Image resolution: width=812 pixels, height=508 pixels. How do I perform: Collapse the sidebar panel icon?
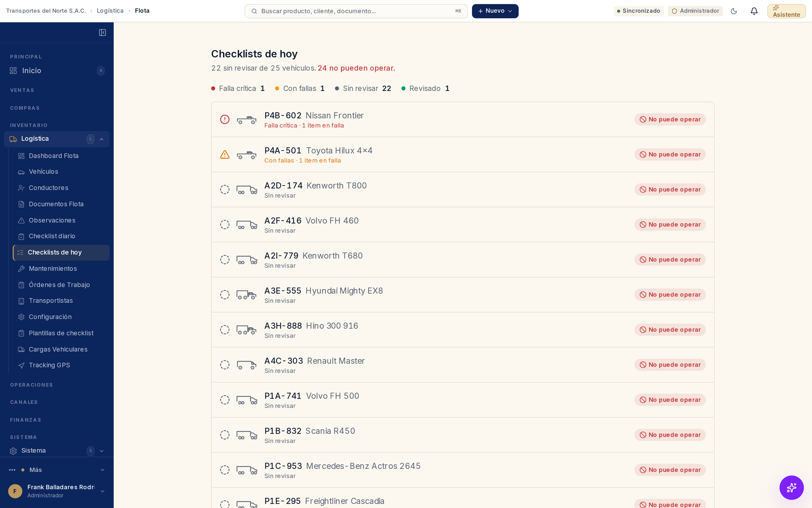(102, 33)
